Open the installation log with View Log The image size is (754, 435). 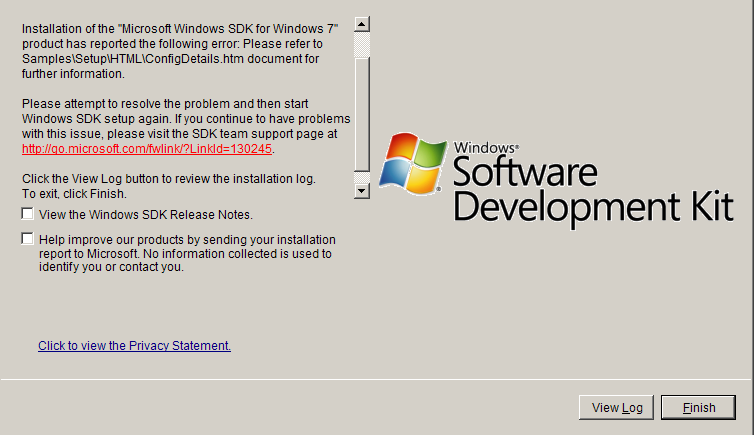[x=616, y=408]
